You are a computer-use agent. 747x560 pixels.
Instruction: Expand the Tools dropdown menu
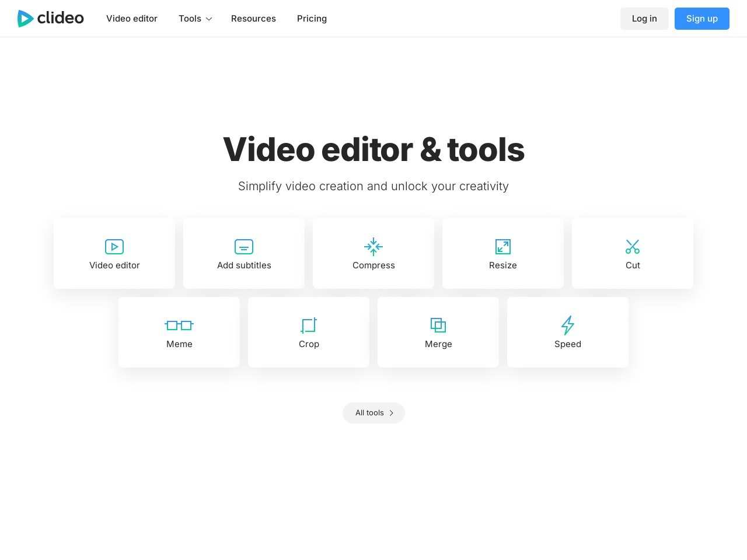(190, 19)
